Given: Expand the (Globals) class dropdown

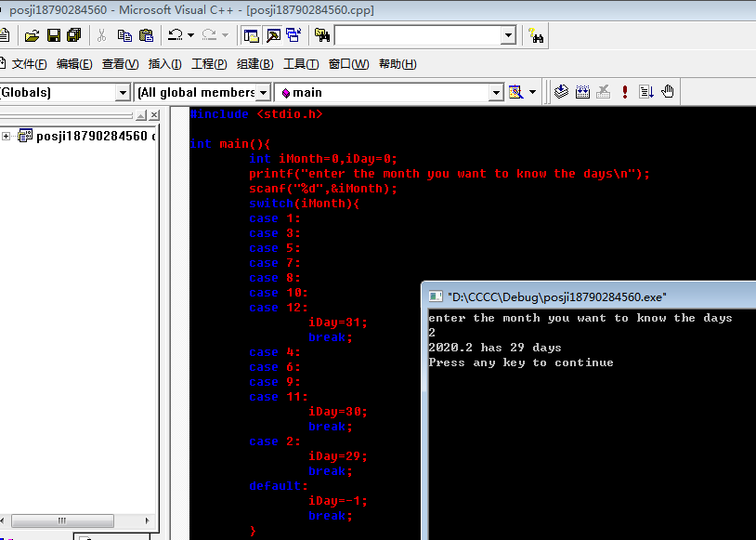Looking at the screenshot, I should click(123, 92).
